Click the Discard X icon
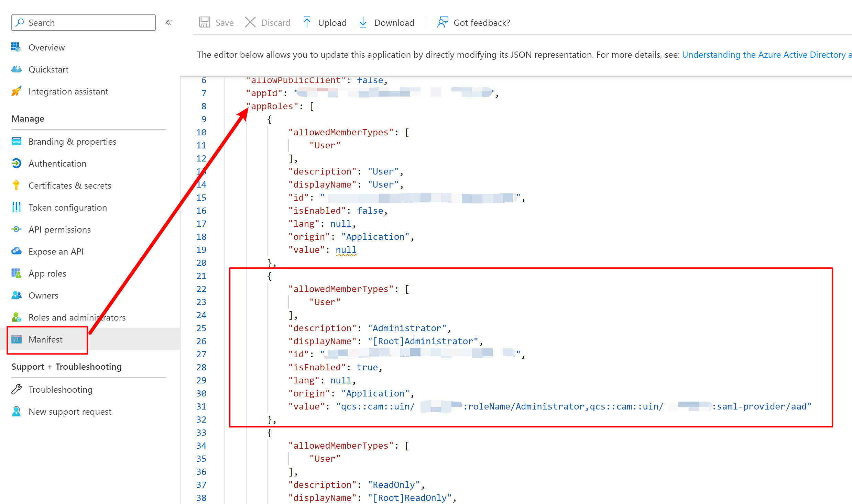The image size is (852, 504). click(250, 22)
